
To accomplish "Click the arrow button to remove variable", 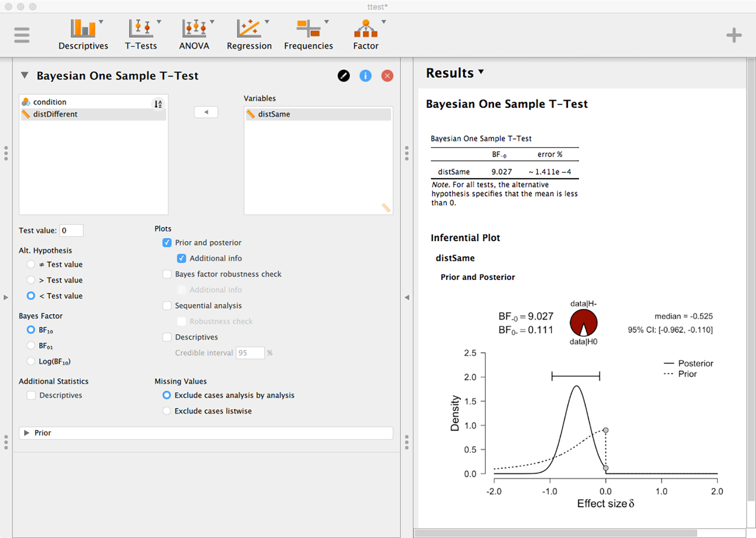I will (206, 112).
